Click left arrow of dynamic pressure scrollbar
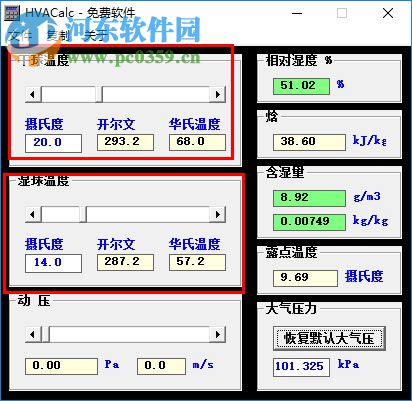Viewport: 412px width, 401px height. pyautogui.click(x=33, y=334)
